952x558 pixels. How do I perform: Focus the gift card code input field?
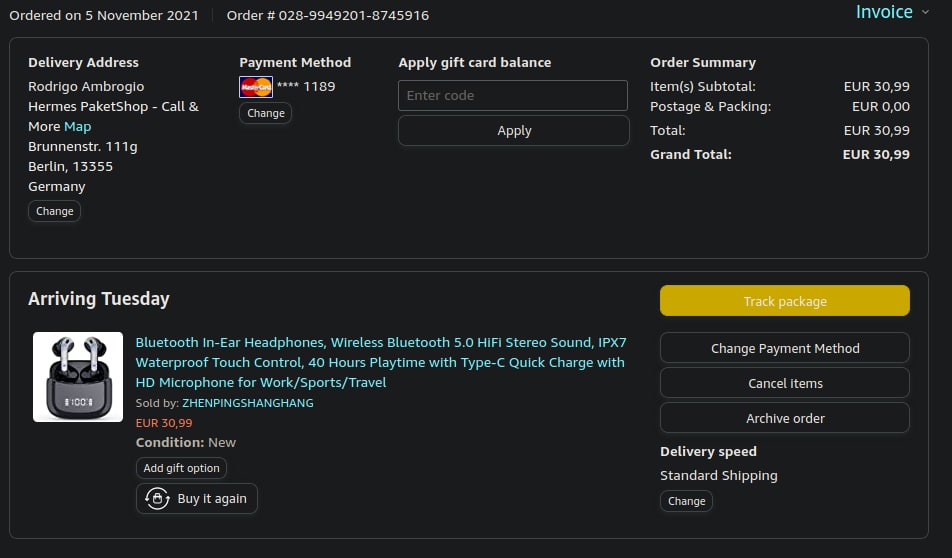[513, 96]
